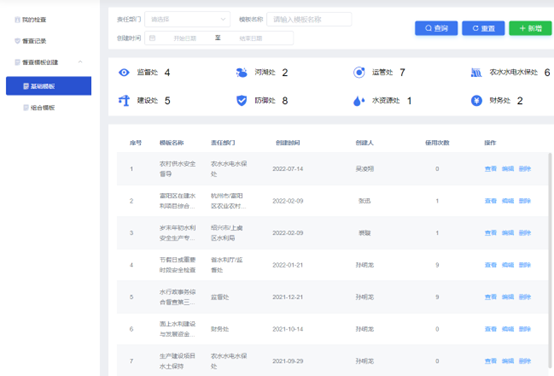Collapse the 督查模板创建 submenu chevron
Screen dimensions: 554x376
coord(80,62)
